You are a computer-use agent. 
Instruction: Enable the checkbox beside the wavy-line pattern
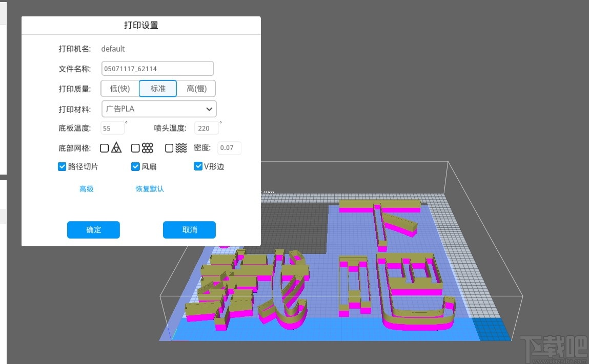(169, 147)
